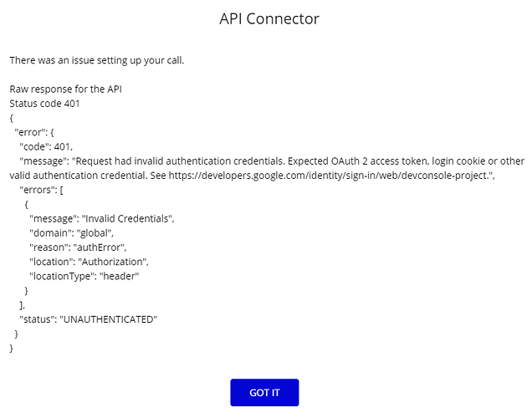The height and width of the screenshot is (418, 532).
Task: Click the "error": { opening line
Action: 34,132
